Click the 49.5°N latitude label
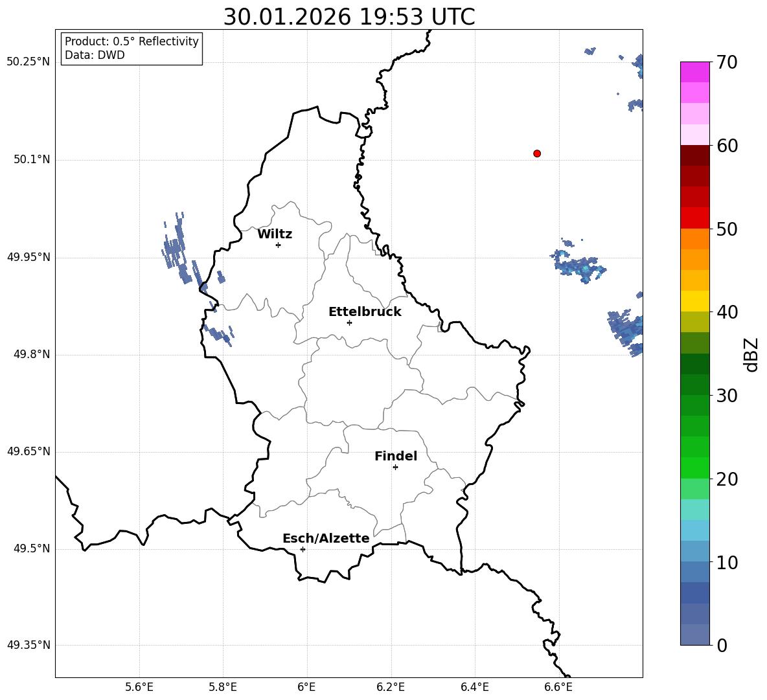 point(32,548)
